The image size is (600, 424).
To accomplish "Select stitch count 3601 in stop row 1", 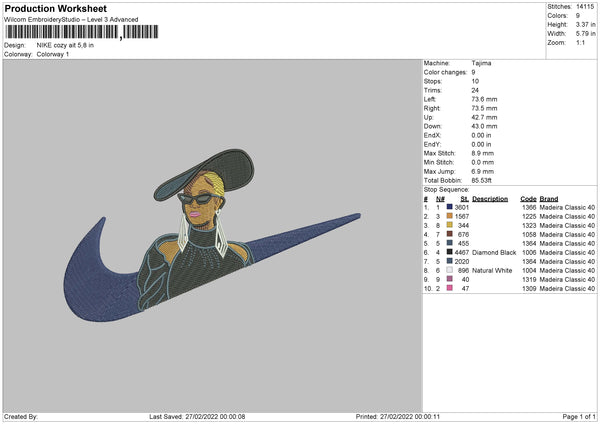I will pyautogui.click(x=461, y=207).
